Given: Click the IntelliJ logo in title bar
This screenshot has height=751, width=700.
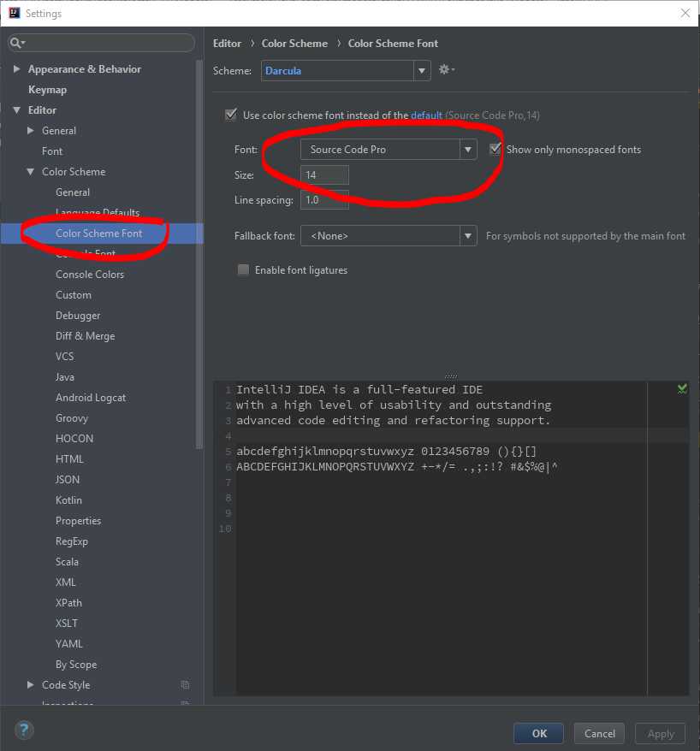Looking at the screenshot, I should point(14,13).
